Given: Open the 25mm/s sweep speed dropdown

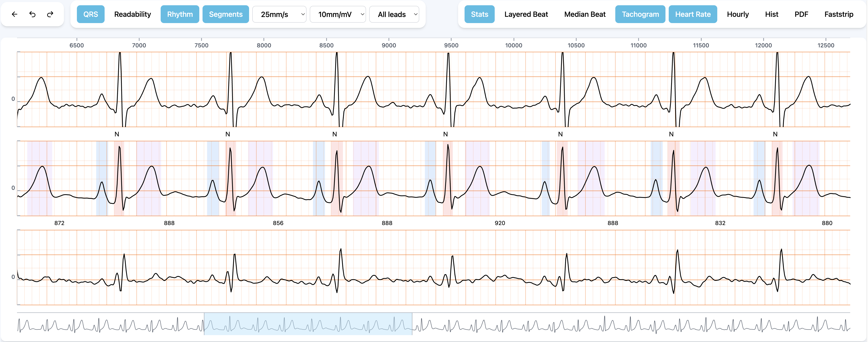Looking at the screenshot, I should pos(279,14).
